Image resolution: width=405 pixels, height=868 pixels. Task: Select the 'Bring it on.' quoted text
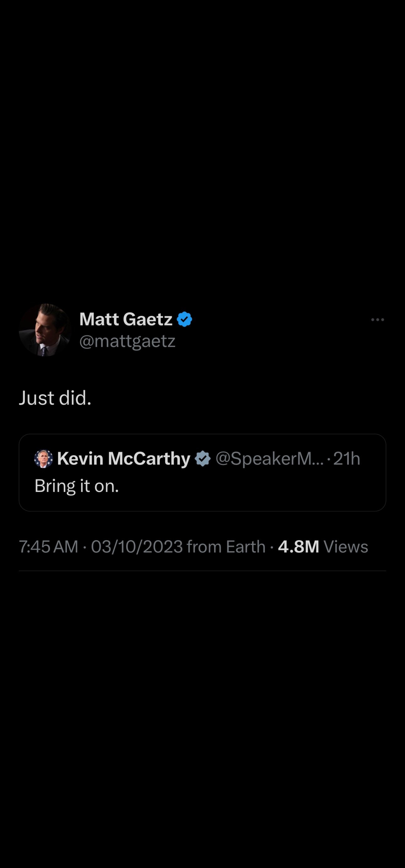pyautogui.click(x=76, y=486)
